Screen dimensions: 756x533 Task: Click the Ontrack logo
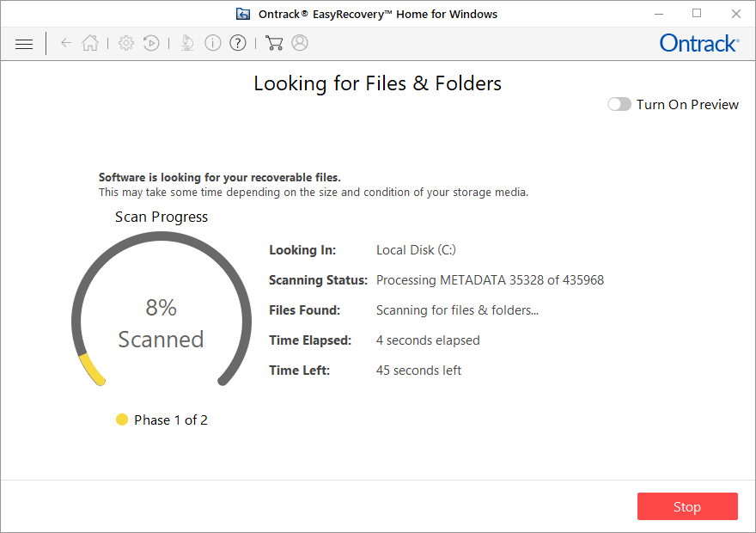(699, 43)
